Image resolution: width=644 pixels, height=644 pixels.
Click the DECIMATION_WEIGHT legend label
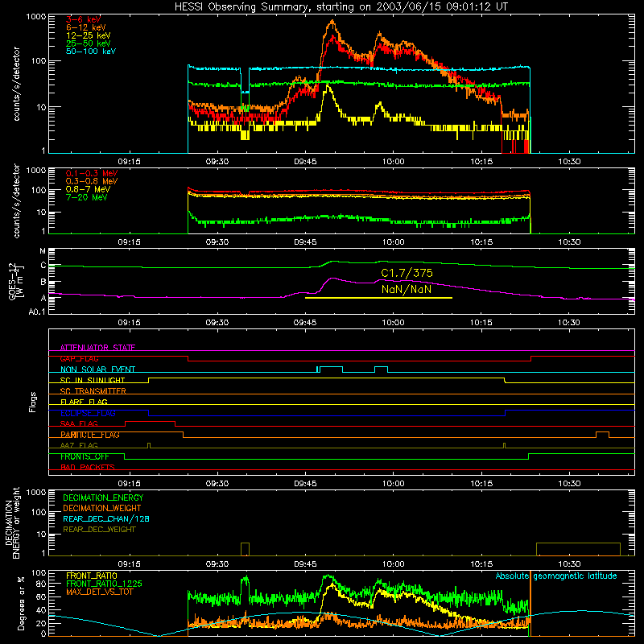pos(102,508)
